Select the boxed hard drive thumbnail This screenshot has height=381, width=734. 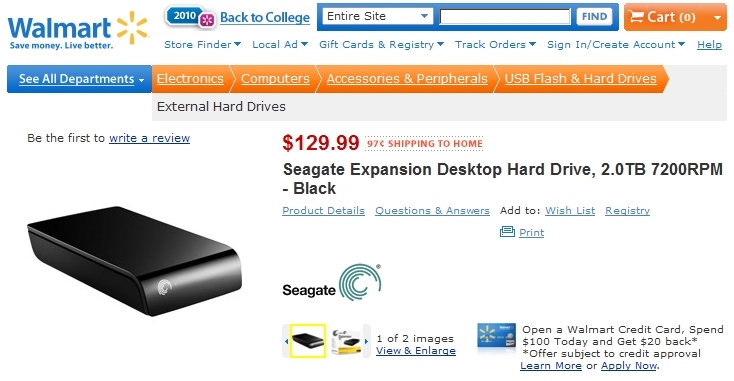coord(346,341)
